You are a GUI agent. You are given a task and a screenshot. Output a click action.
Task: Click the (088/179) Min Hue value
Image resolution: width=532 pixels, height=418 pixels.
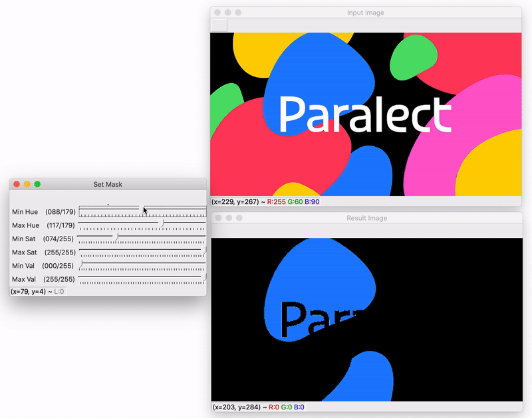(60, 212)
